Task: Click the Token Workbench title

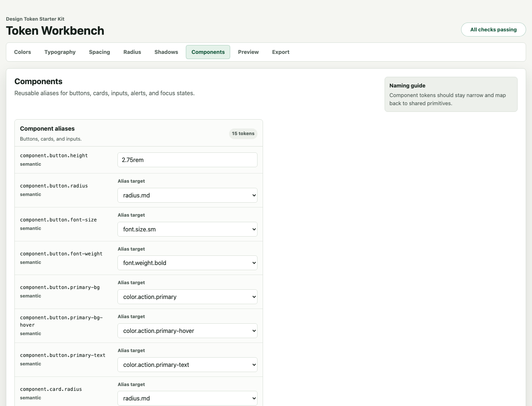Action: point(55,31)
